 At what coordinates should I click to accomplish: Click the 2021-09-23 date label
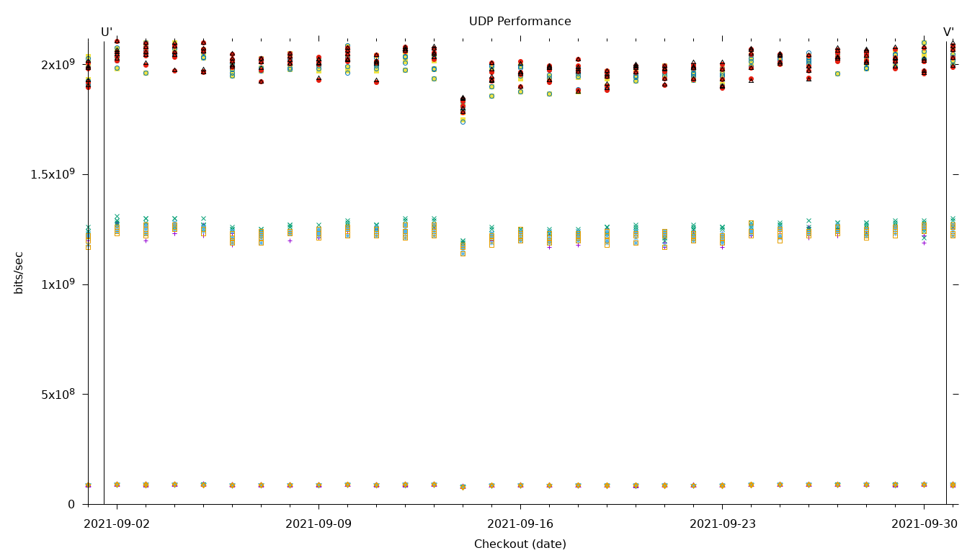click(723, 524)
